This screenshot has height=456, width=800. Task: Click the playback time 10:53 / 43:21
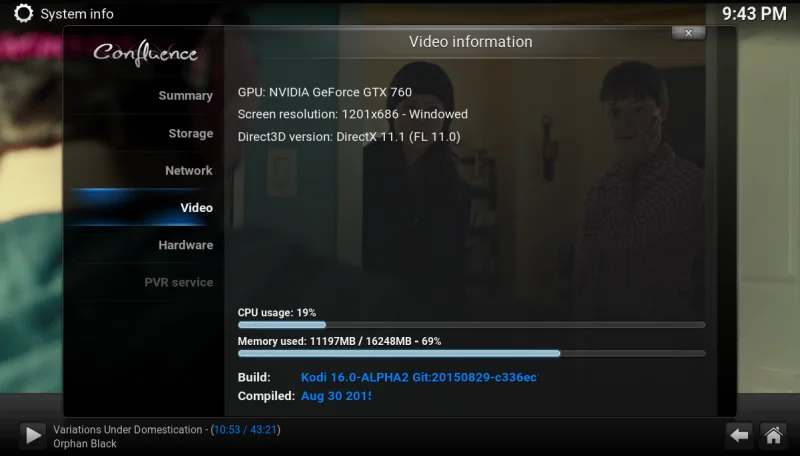pyautogui.click(x=246, y=430)
